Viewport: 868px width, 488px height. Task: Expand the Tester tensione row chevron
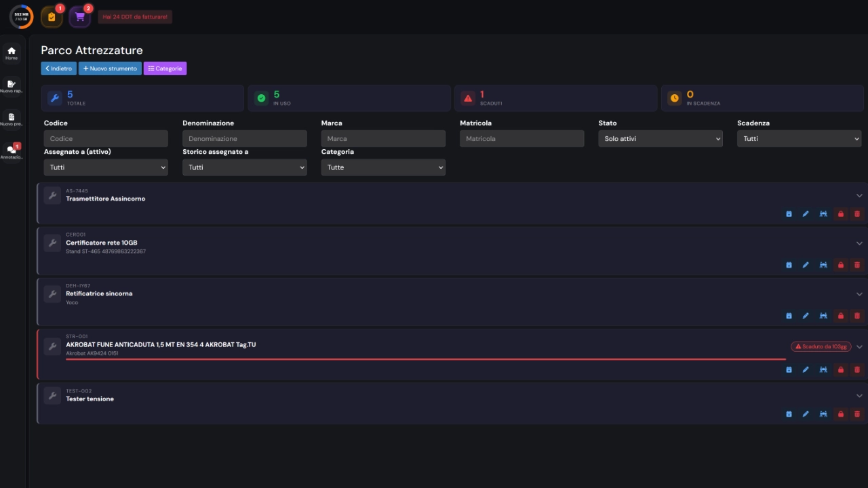[x=859, y=396]
